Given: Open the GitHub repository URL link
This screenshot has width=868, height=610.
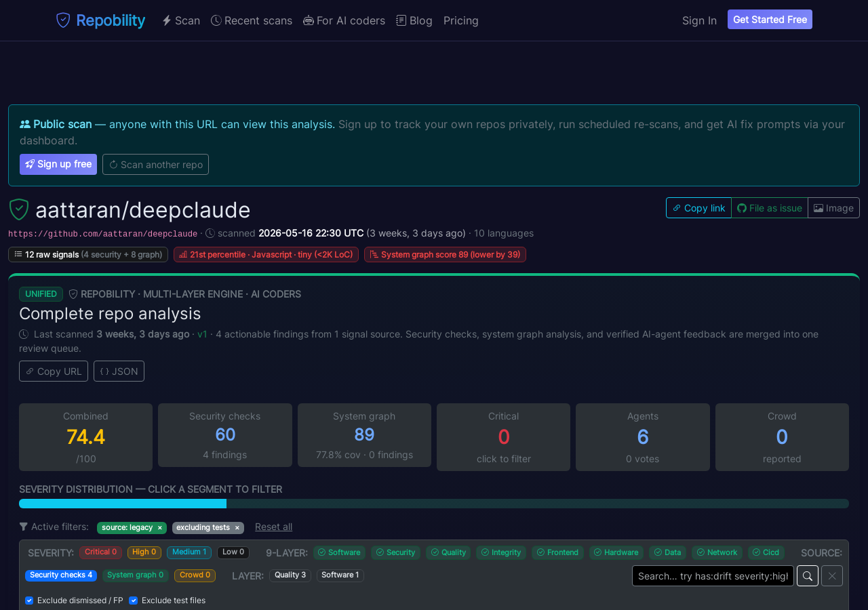Looking at the screenshot, I should coord(103,234).
